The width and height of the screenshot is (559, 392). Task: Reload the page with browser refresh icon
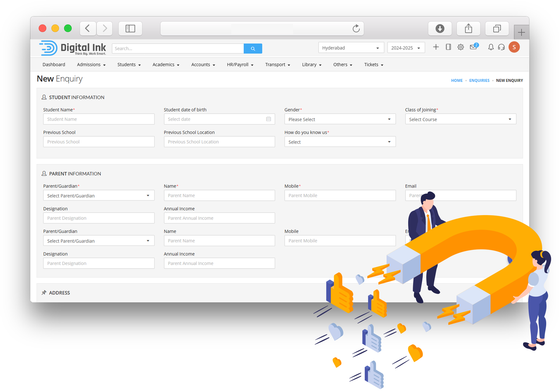click(356, 29)
